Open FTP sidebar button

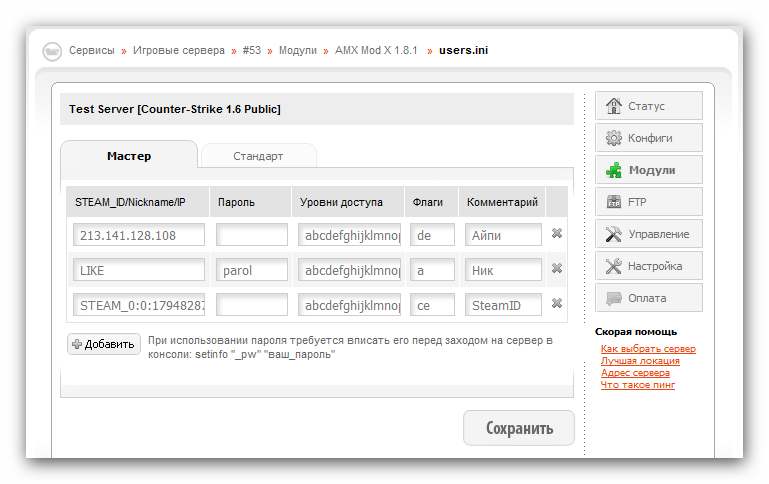tap(648, 202)
